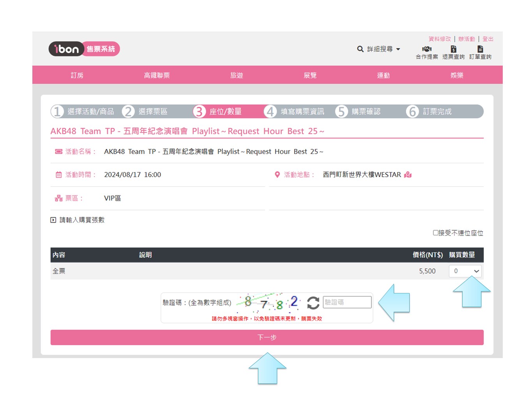Focus the 驗證碼 input field
Screen dimensions: 532x399
click(347, 302)
